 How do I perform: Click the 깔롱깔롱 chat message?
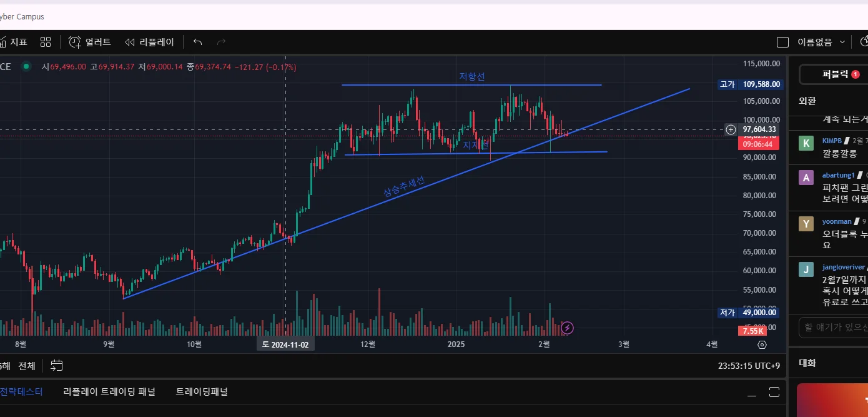point(840,153)
